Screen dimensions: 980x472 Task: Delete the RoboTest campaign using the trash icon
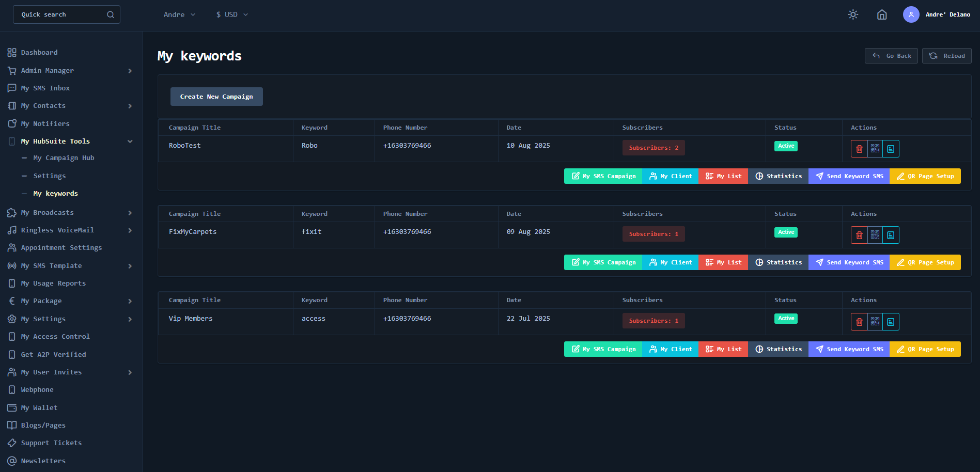(x=859, y=149)
